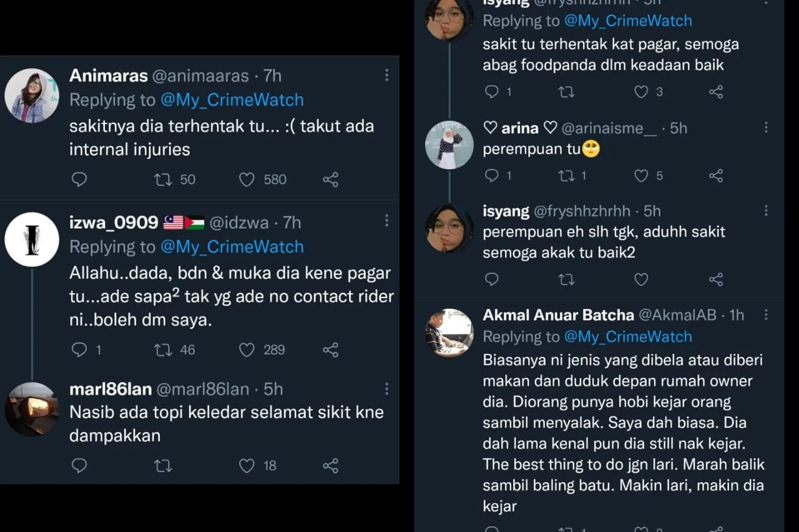View the Animaras profile picture
This screenshot has width=799, height=532.
point(31,95)
